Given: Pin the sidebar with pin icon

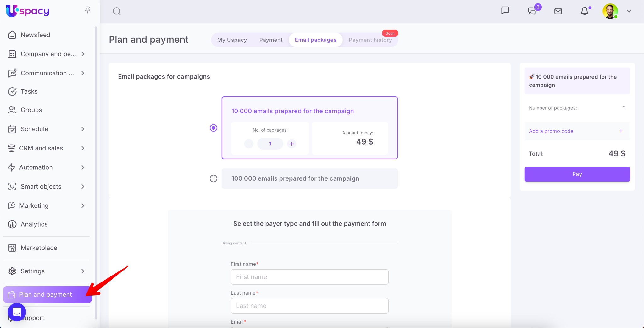Looking at the screenshot, I should tap(87, 10).
